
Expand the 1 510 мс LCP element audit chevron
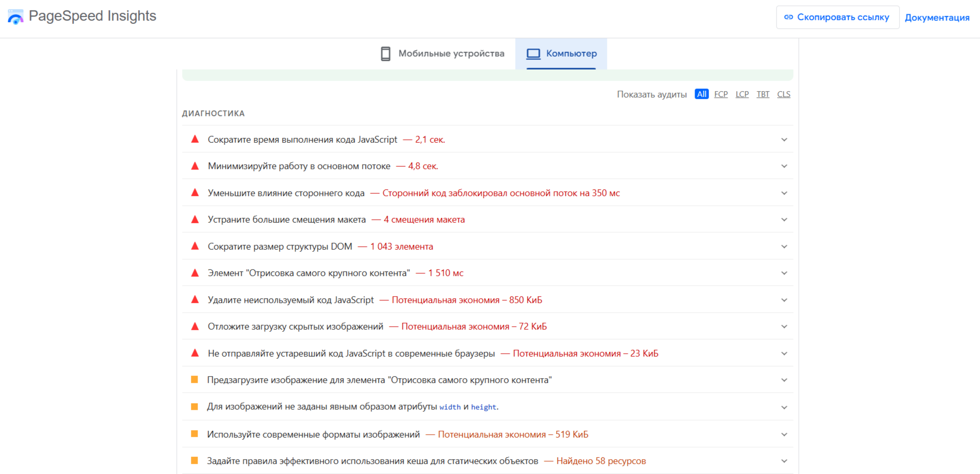784,273
